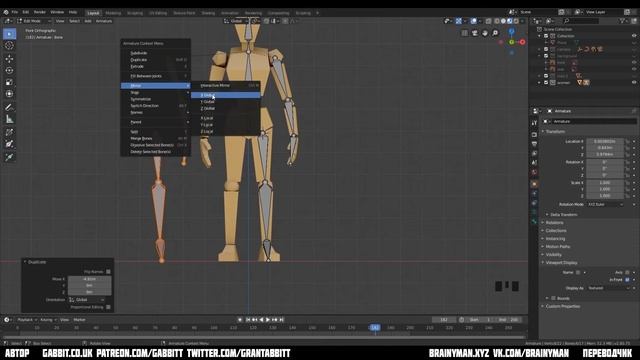Select the Select Box tool
Viewport: 640px width, 360px height.
(x=9, y=34)
